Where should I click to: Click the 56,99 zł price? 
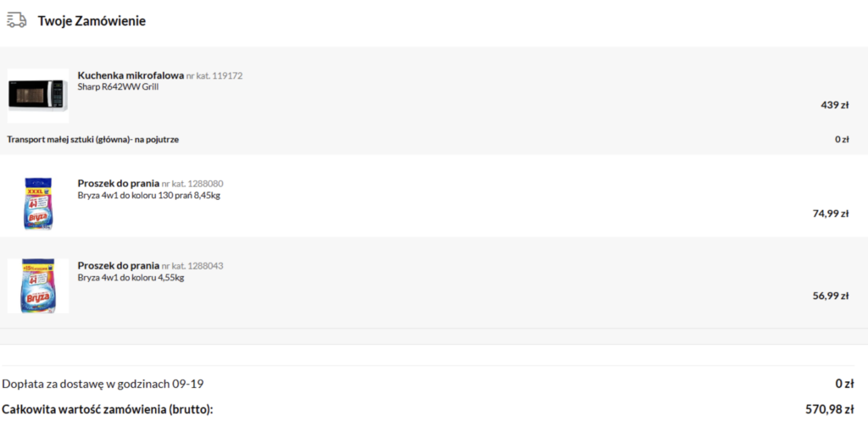(831, 296)
